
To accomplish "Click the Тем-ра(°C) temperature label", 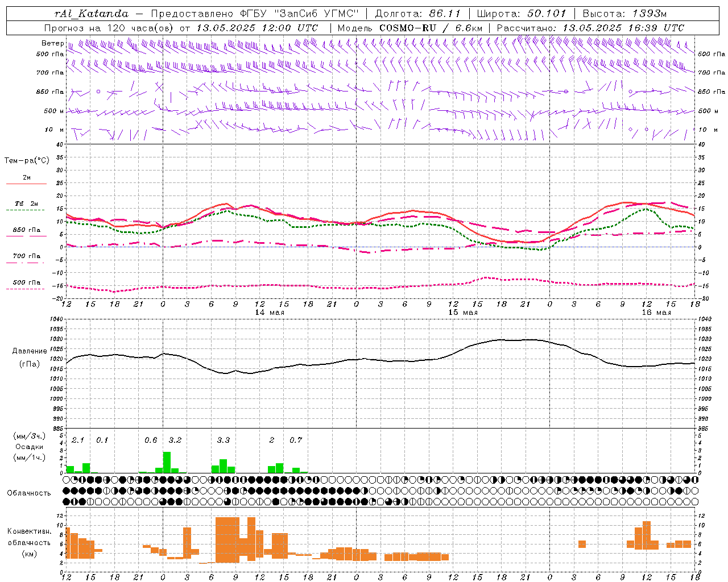I will 27,161.
